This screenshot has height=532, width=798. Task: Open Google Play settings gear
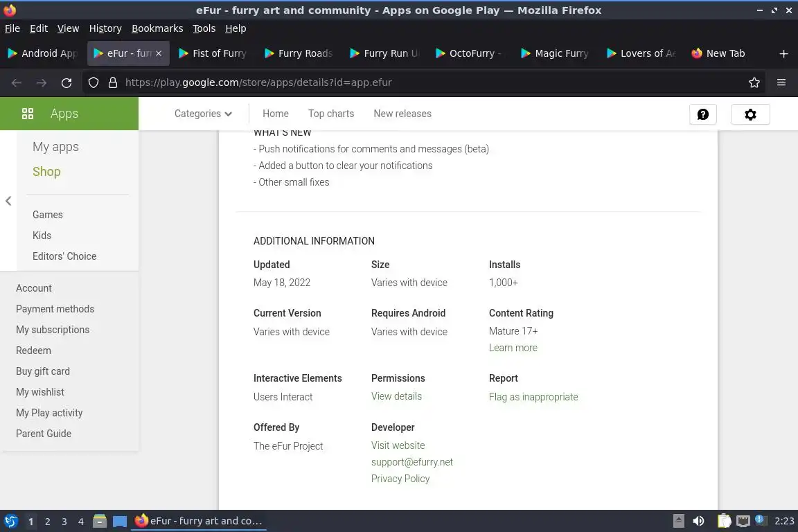point(750,114)
